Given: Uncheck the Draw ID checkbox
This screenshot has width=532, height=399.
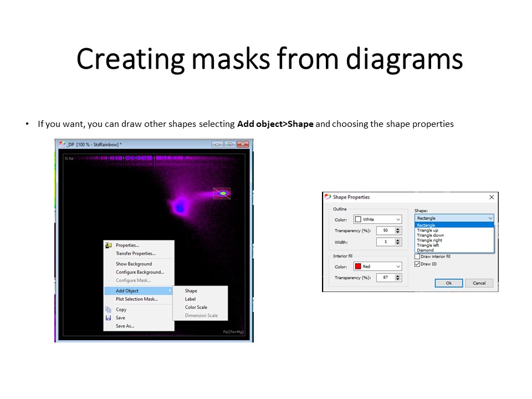Looking at the screenshot, I should 417,264.
